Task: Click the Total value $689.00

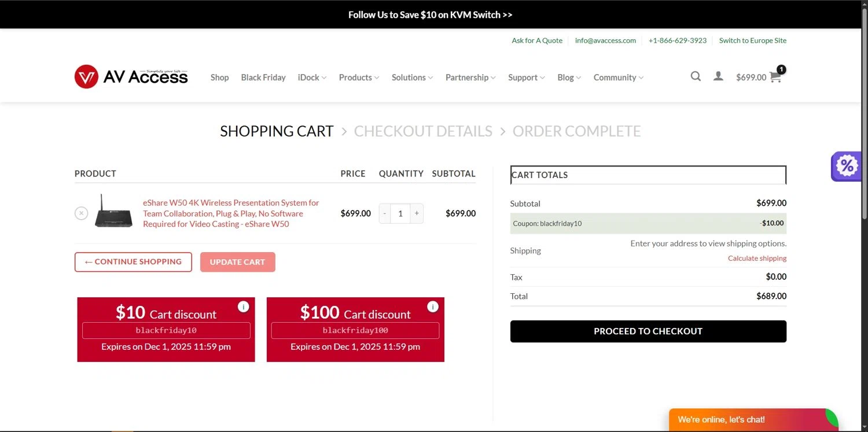Action: (x=771, y=296)
